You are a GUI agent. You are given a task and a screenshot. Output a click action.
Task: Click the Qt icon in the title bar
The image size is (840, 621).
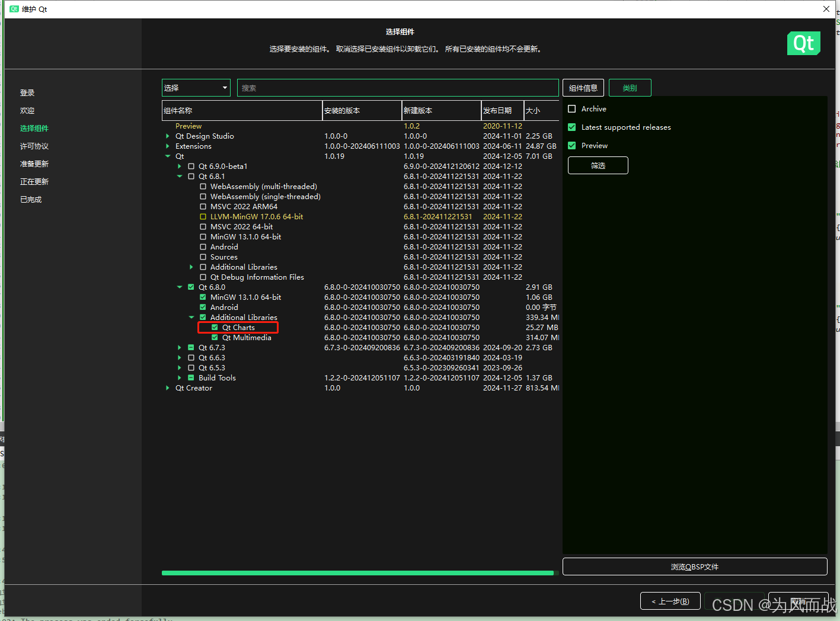coord(13,8)
